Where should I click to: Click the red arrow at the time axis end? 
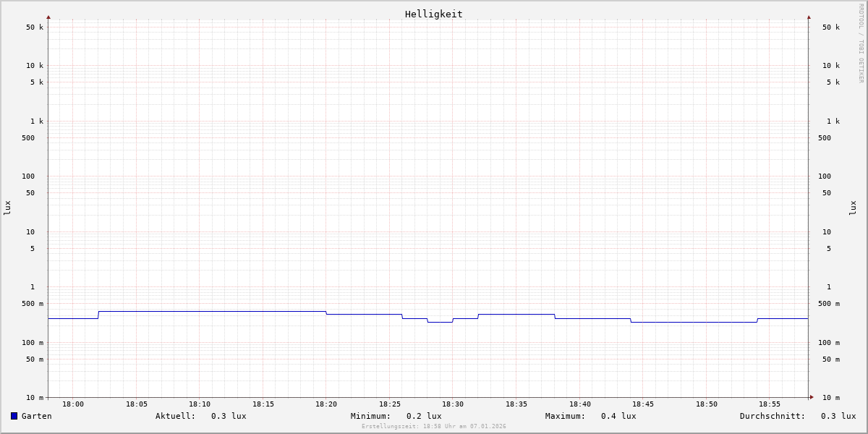coord(812,397)
